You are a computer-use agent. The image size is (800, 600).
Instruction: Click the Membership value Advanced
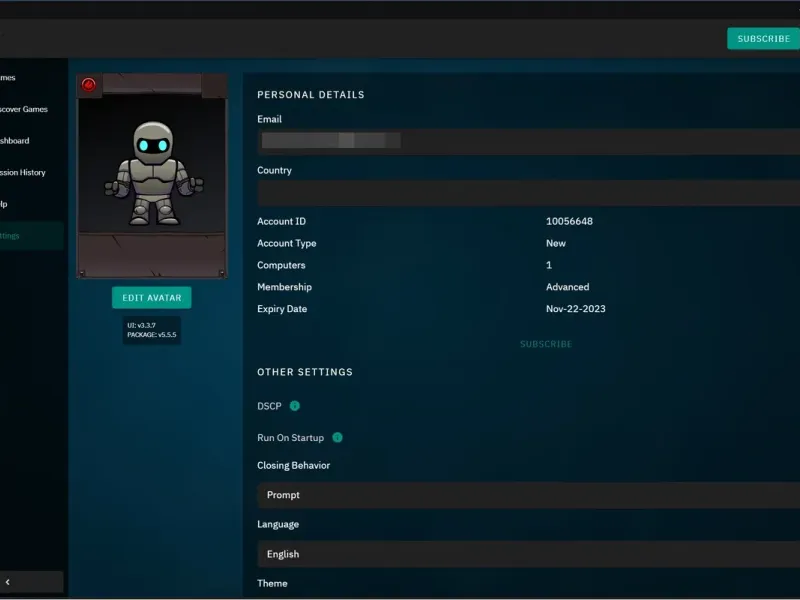(x=567, y=287)
